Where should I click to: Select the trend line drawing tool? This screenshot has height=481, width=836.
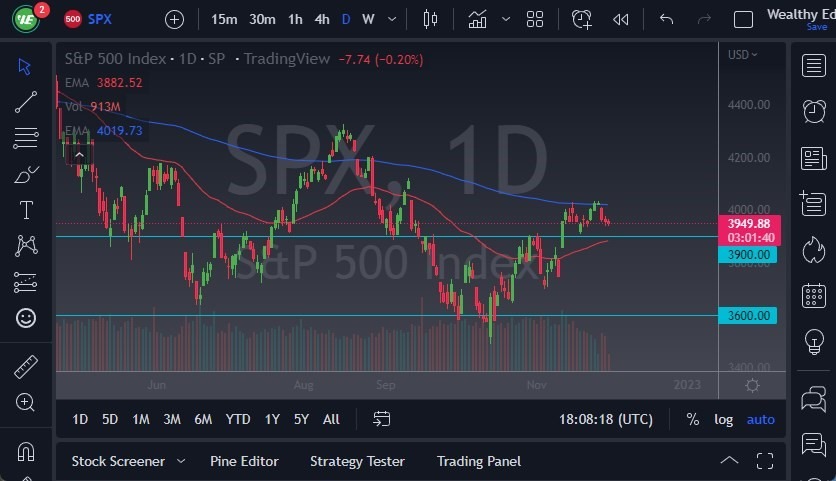coord(26,102)
